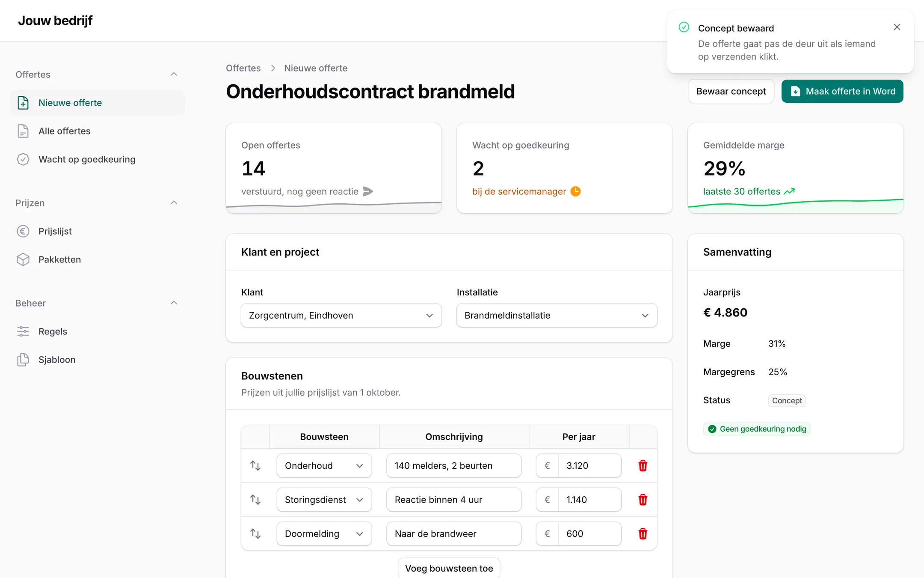Edit the description field 140 melders, 2 beurten
924x578 pixels.
click(x=454, y=465)
